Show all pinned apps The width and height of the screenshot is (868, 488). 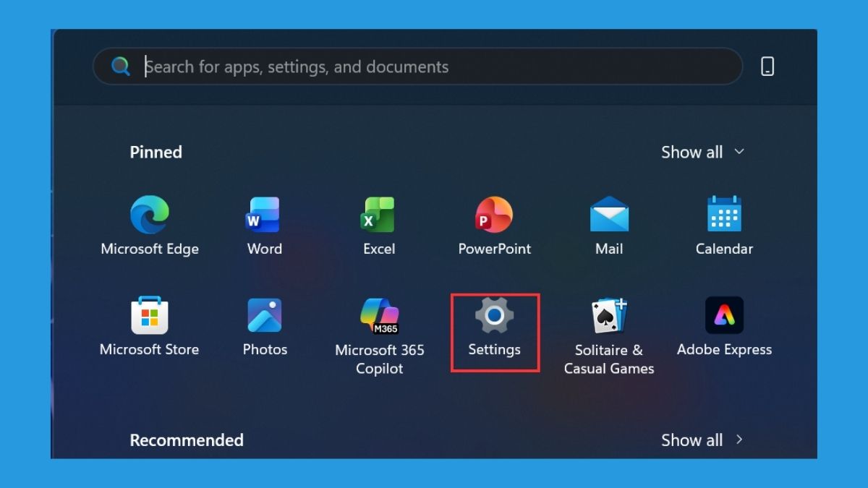(702, 152)
